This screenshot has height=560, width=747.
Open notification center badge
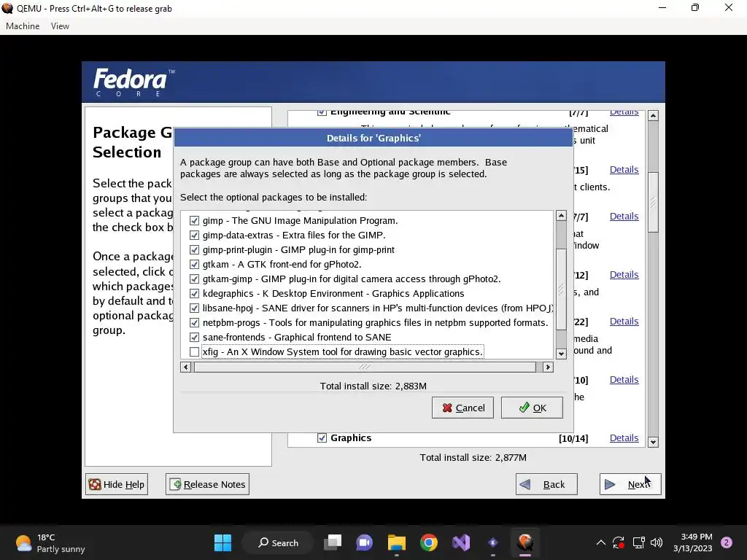point(727,542)
